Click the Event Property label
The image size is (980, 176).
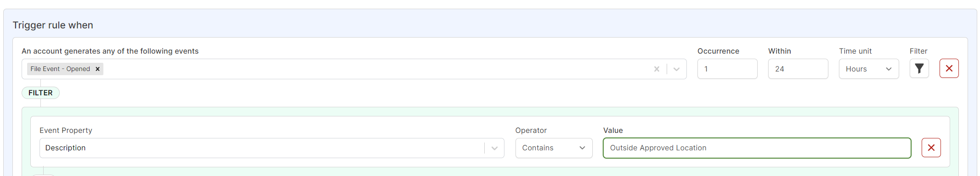[x=66, y=130]
